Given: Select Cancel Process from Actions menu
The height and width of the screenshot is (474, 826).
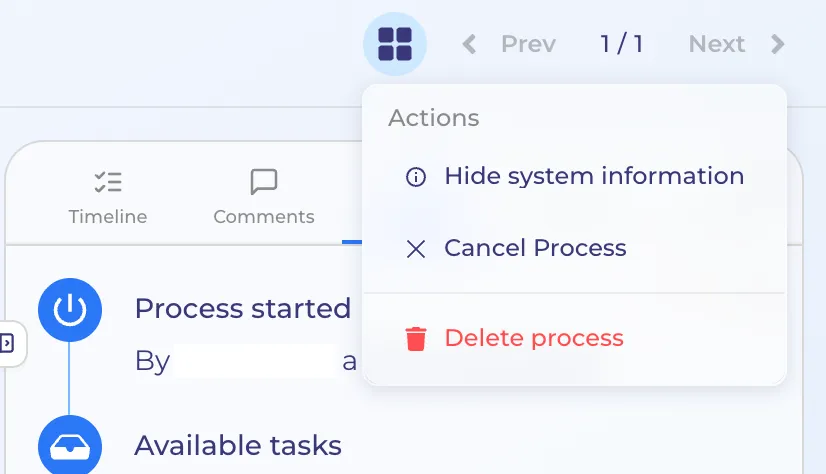Looking at the screenshot, I should pyautogui.click(x=574, y=248).
